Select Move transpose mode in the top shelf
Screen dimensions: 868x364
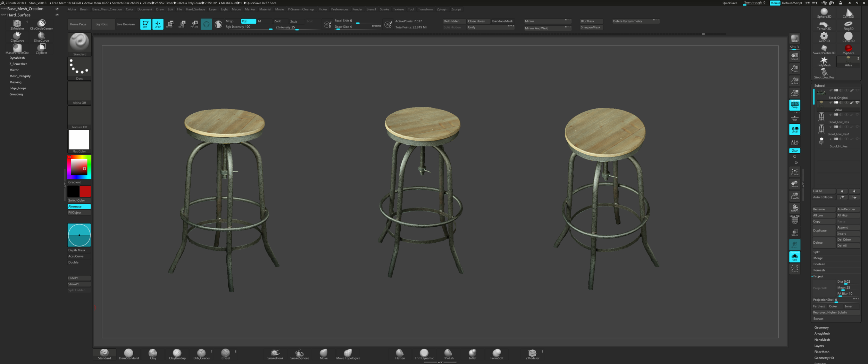point(170,24)
